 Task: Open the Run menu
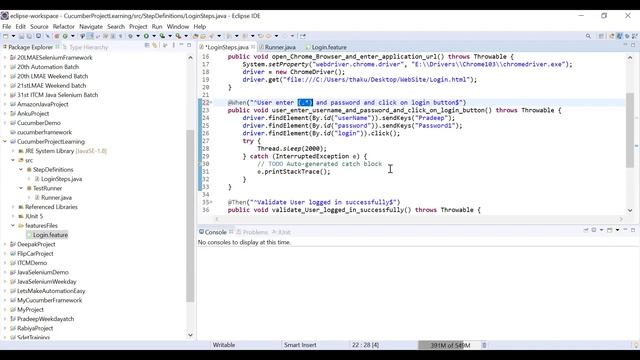pos(157,27)
